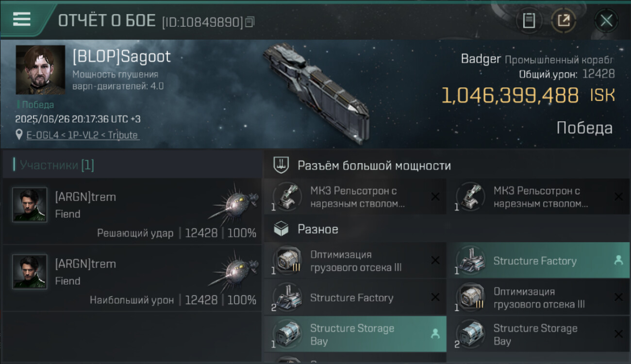Click Sagoot's pilot portrait

(x=40, y=69)
